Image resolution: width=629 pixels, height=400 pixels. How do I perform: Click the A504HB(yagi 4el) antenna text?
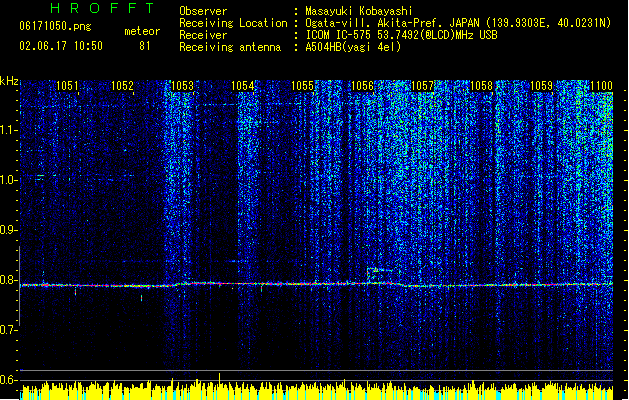pyautogui.click(x=353, y=47)
